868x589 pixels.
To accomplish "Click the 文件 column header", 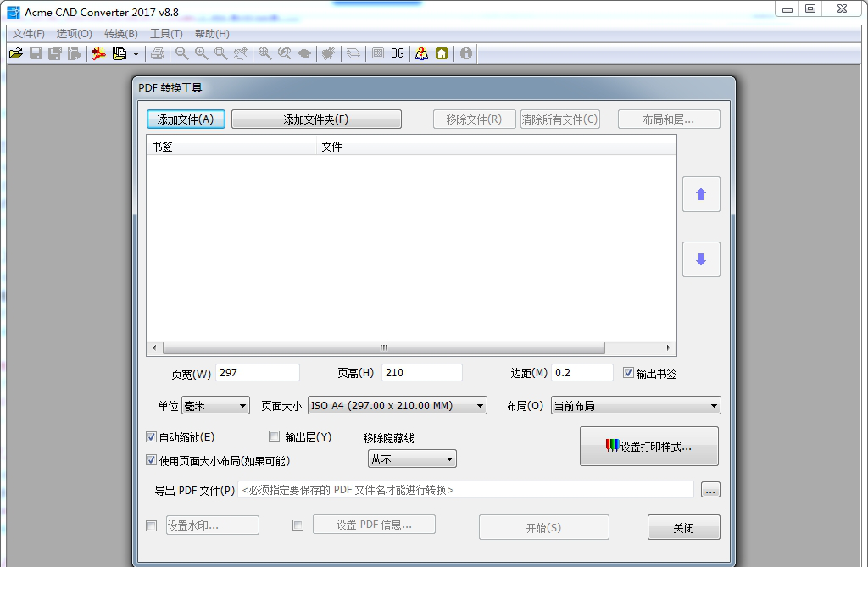I will pyautogui.click(x=496, y=147).
